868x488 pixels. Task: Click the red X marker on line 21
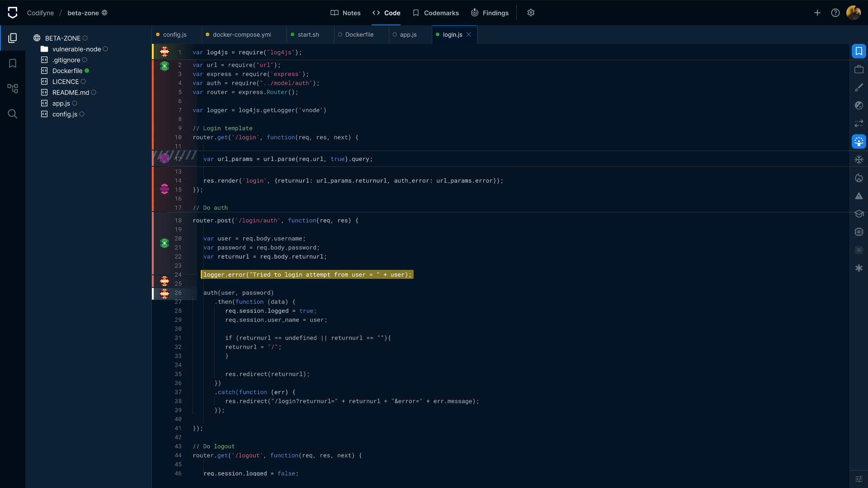165,243
